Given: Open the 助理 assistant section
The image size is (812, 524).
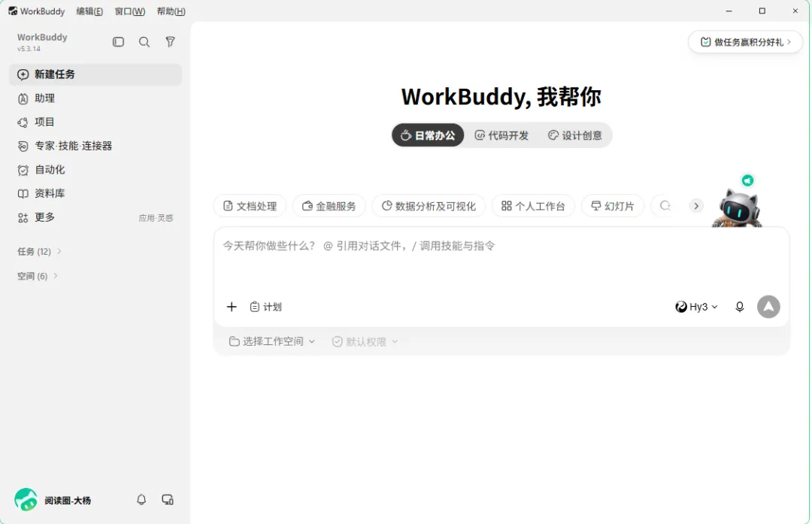Looking at the screenshot, I should (x=95, y=98).
